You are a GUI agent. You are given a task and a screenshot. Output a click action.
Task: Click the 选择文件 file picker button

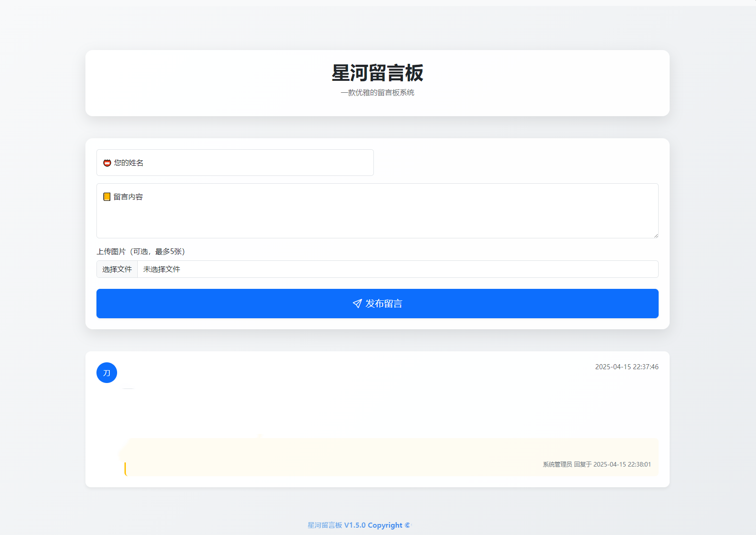117,269
